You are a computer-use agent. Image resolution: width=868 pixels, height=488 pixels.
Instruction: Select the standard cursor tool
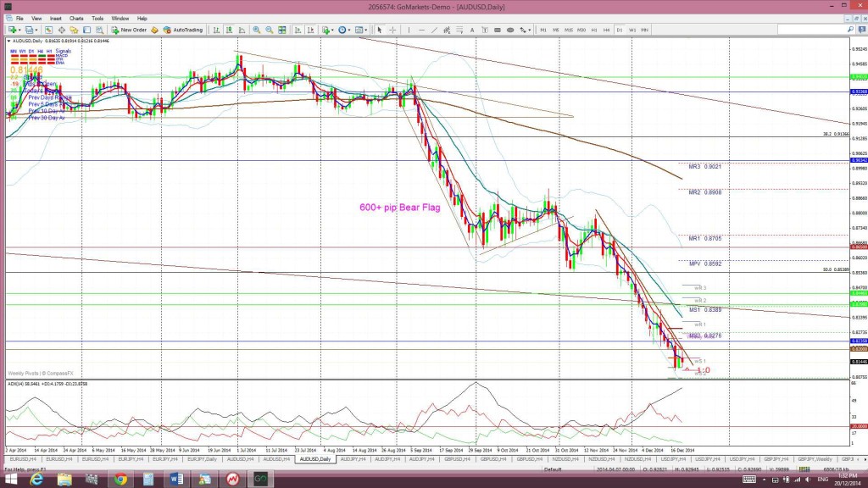(380, 30)
